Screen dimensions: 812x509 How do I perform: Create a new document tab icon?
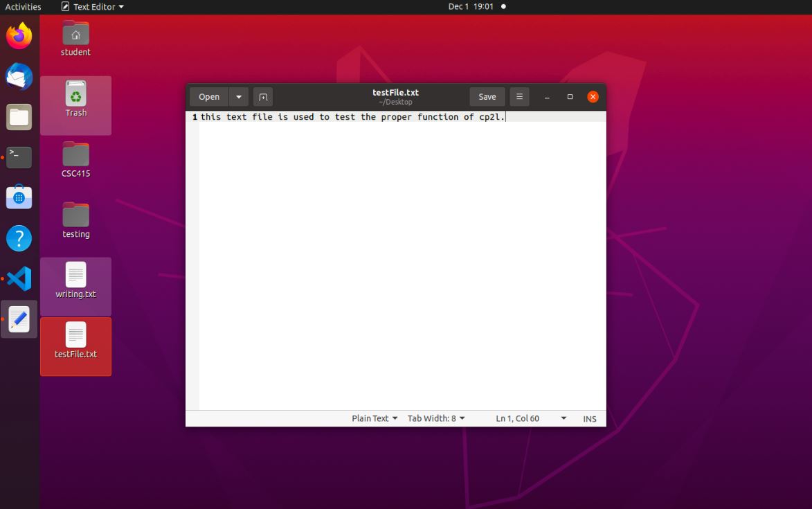tap(263, 97)
